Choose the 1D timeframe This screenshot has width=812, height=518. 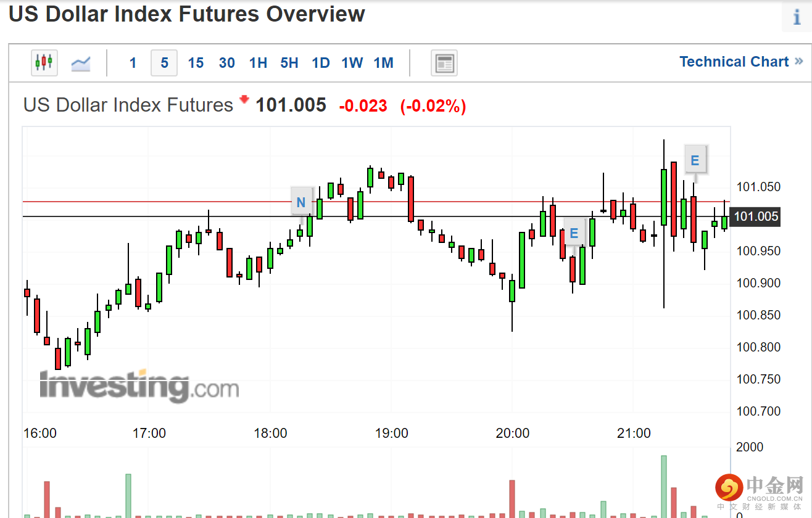point(321,63)
